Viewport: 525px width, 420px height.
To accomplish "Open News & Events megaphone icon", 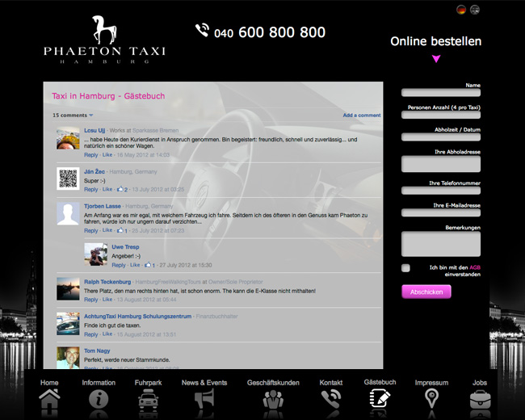I will click(204, 399).
